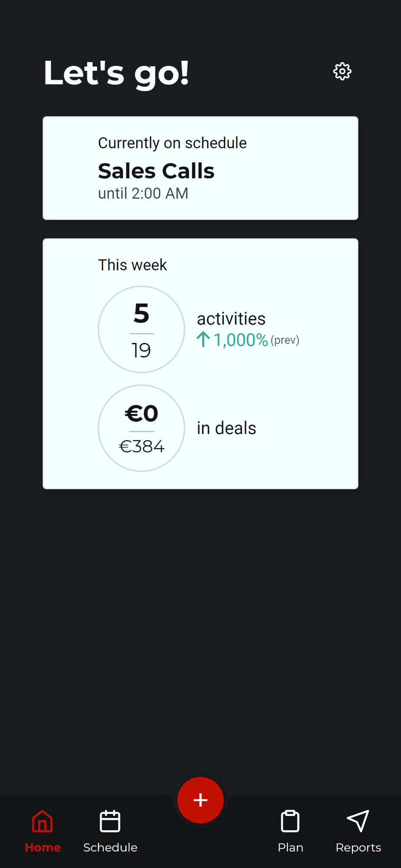Open the Reports paper plane icon
Screen dimensions: 401x868
[358, 821]
